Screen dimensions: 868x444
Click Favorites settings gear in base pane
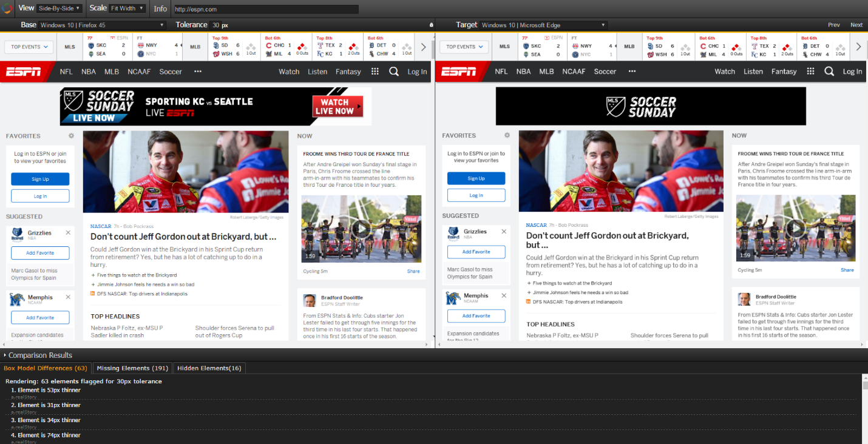71,136
